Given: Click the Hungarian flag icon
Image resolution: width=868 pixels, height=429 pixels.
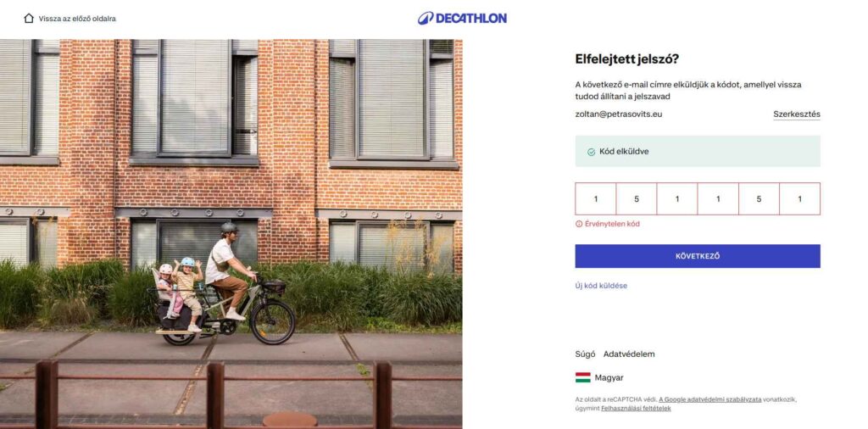Looking at the screenshot, I should click(x=582, y=377).
